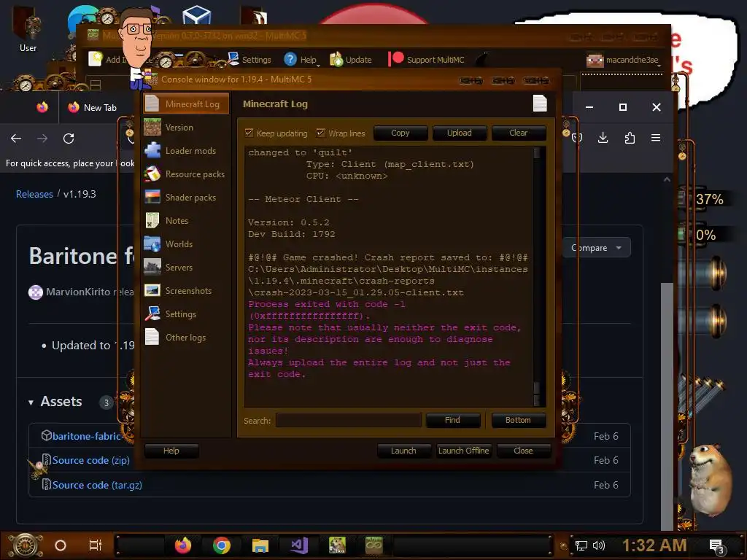
Task: Click the log vertical scrollbar
Action: pos(537,276)
